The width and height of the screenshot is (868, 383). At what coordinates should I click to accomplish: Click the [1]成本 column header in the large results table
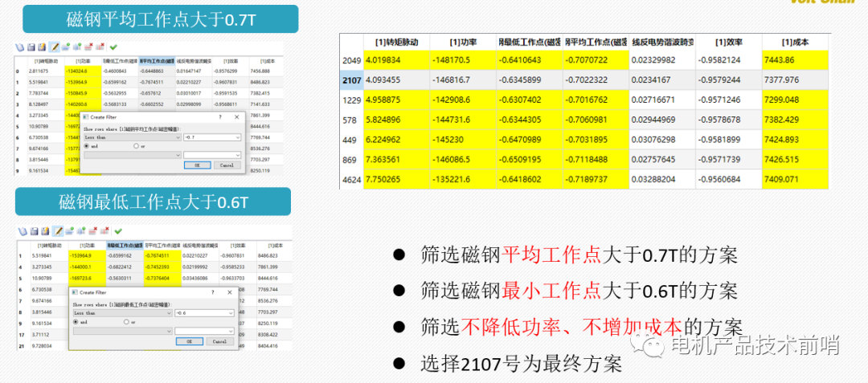click(796, 42)
